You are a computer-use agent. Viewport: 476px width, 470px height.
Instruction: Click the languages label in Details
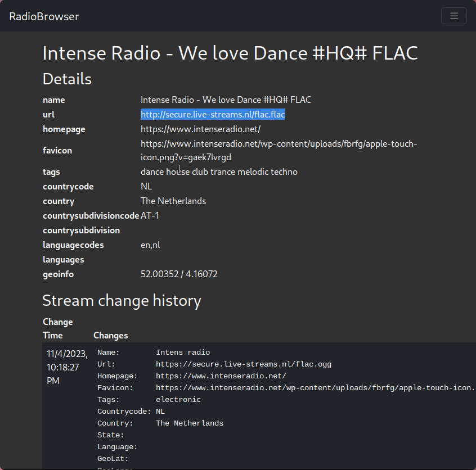[x=64, y=259]
